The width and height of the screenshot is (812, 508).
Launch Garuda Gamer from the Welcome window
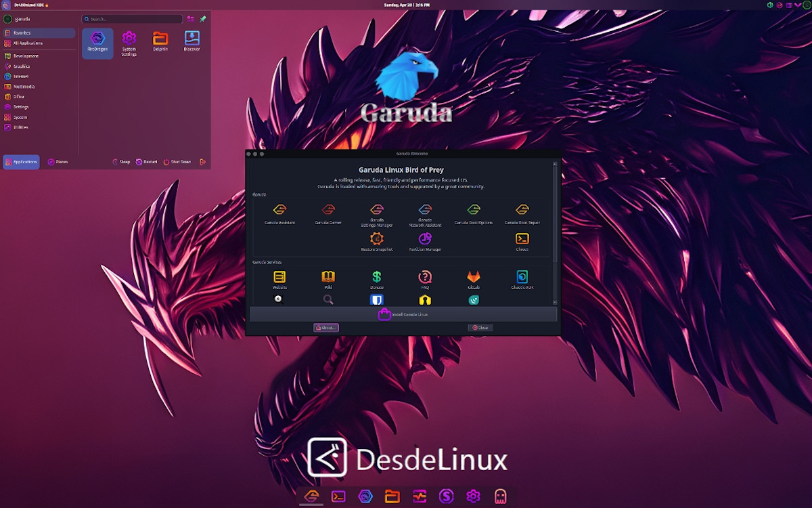pyautogui.click(x=328, y=211)
